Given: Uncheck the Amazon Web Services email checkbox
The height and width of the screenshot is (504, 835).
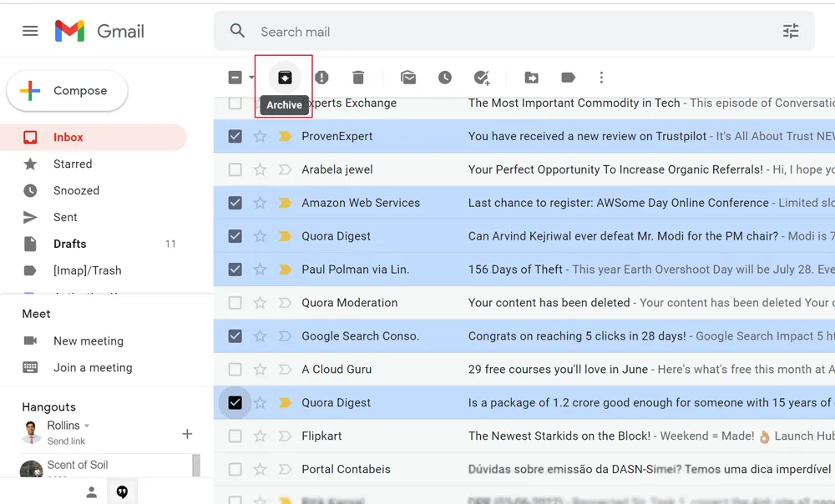Looking at the screenshot, I should (x=235, y=203).
